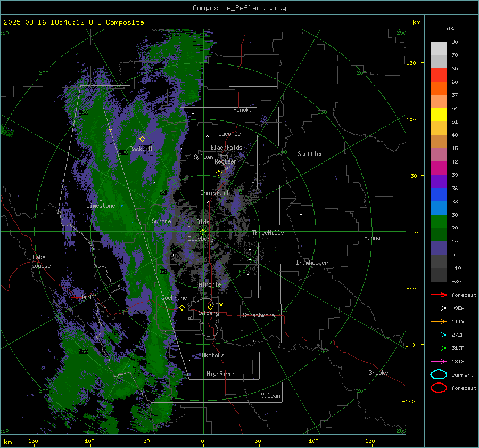479x448 pixels.
Task: Click the 'Innisfail' map label
Action: pyautogui.click(x=214, y=193)
